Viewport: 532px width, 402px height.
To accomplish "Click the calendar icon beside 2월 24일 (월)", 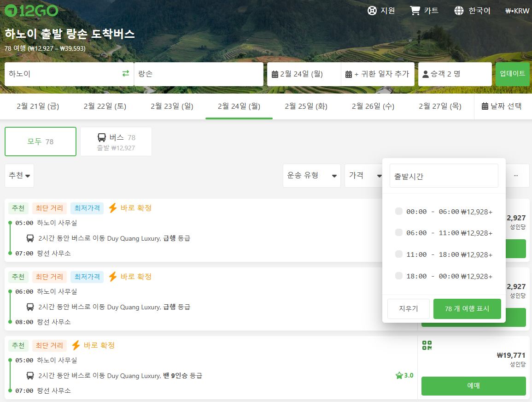I will (x=275, y=74).
